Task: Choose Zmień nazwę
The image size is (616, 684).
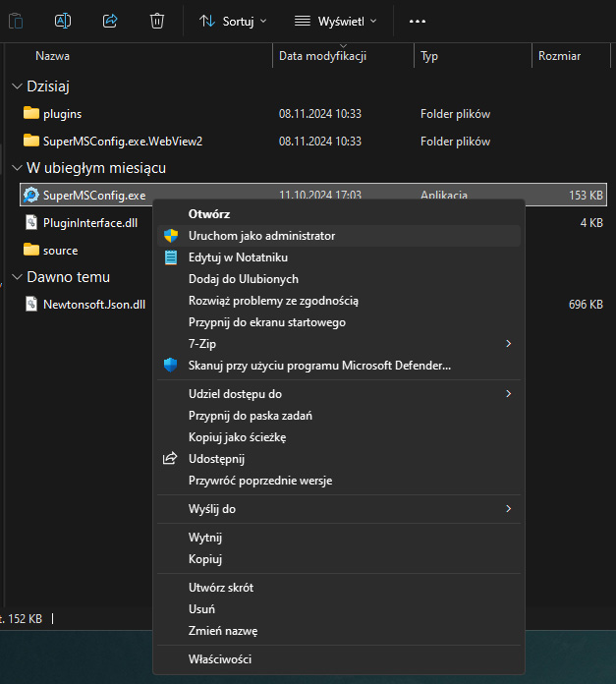Action: click(339, 631)
